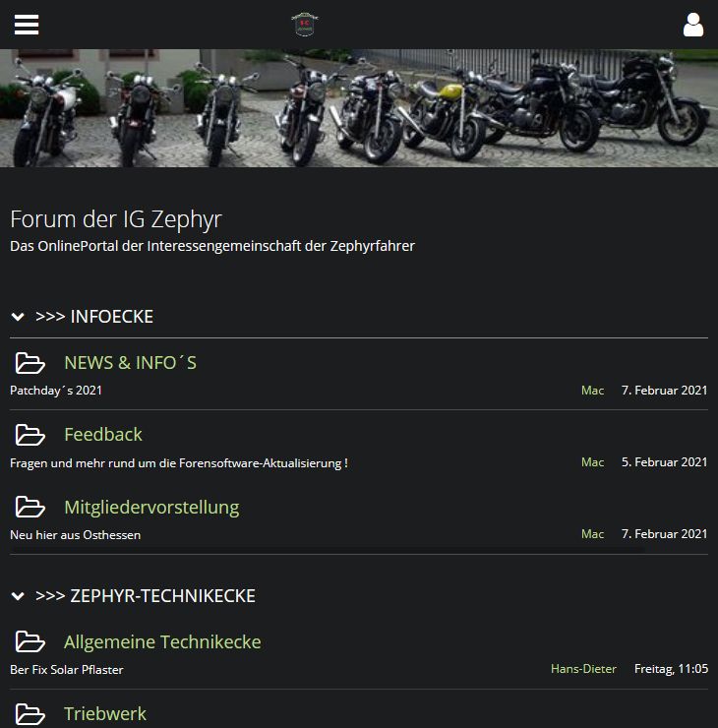
Task: Open the NEWS & INFO´S forum
Action: [131, 363]
